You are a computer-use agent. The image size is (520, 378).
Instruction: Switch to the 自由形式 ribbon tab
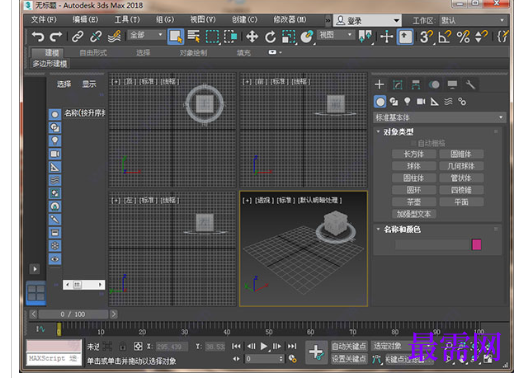[x=93, y=53]
